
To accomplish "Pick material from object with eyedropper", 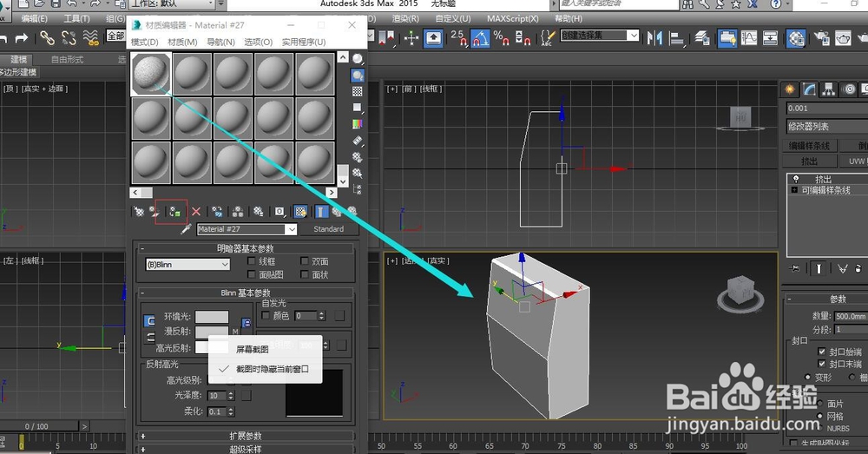I will pos(186,228).
